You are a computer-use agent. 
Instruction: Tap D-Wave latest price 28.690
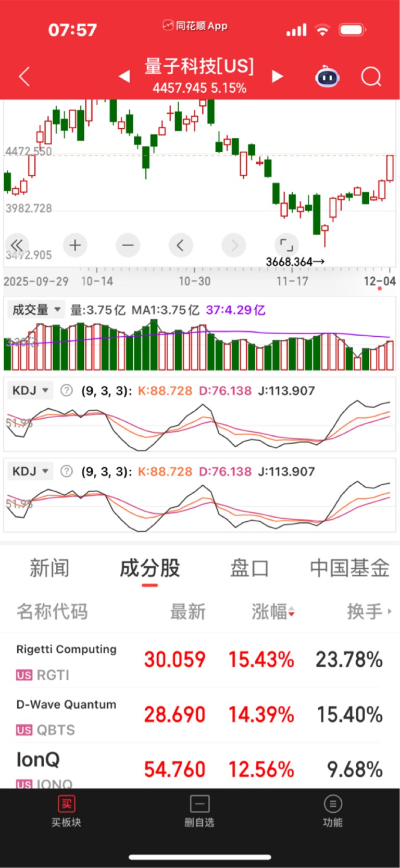175,715
